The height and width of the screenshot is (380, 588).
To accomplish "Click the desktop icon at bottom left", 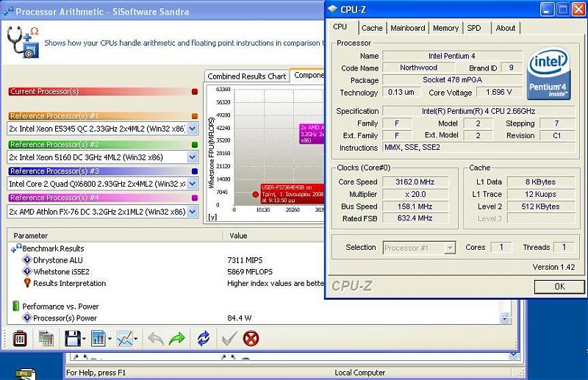I will (26, 374).
